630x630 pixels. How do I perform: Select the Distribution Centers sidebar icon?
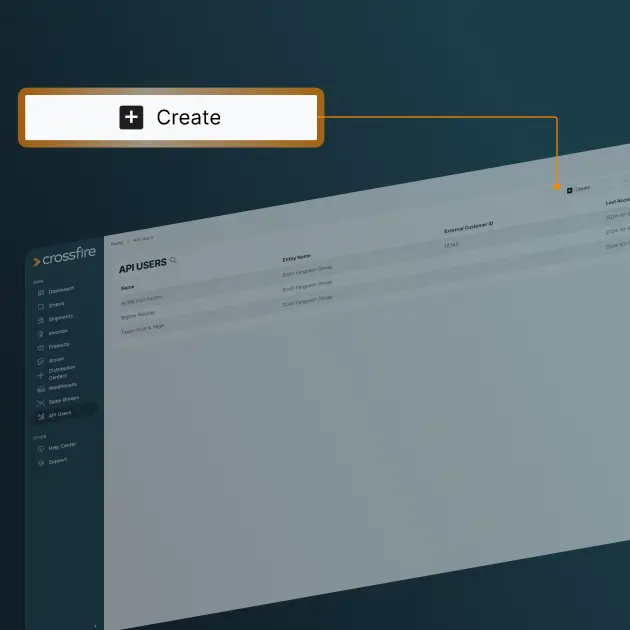click(x=40, y=373)
